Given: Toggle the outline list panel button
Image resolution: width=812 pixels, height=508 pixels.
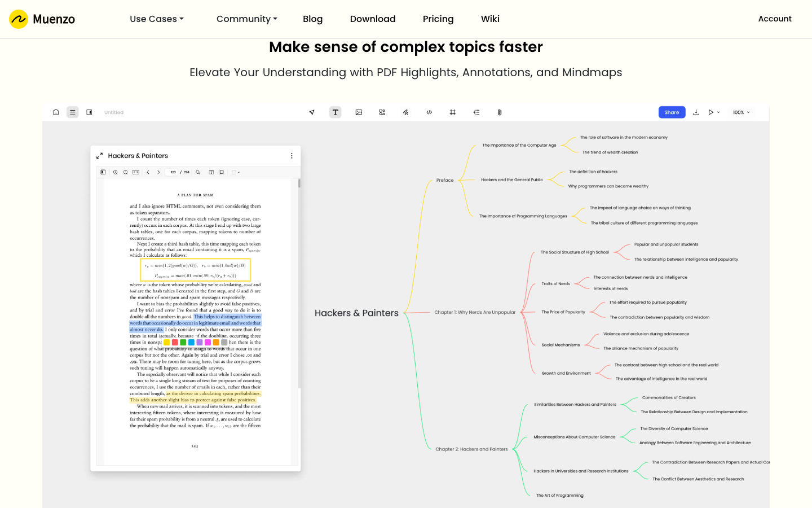Looking at the screenshot, I should tap(73, 112).
